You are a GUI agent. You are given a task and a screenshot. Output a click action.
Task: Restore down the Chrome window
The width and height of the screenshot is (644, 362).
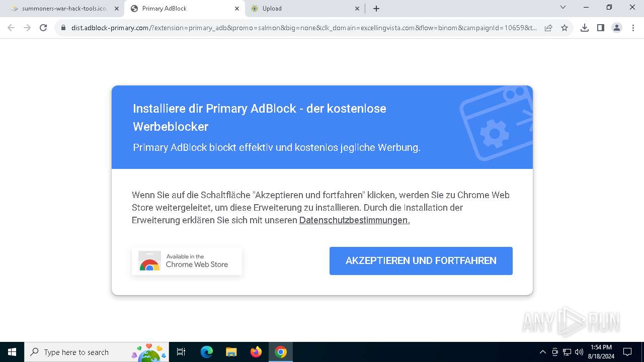609,8
